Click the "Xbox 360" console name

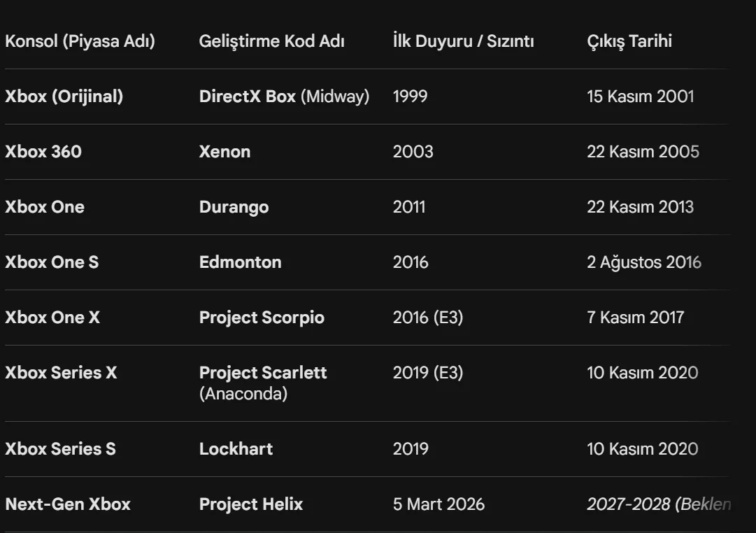point(43,152)
